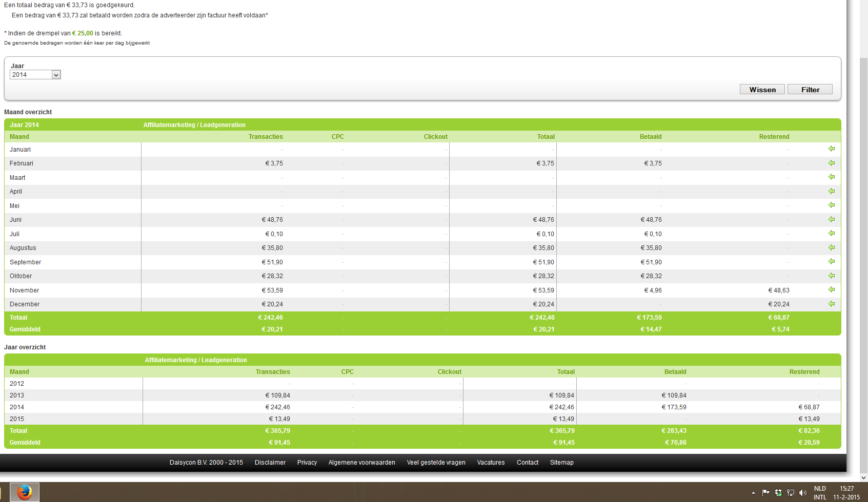Click the Filter button
The image size is (868, 502).
tap(810, 90)
